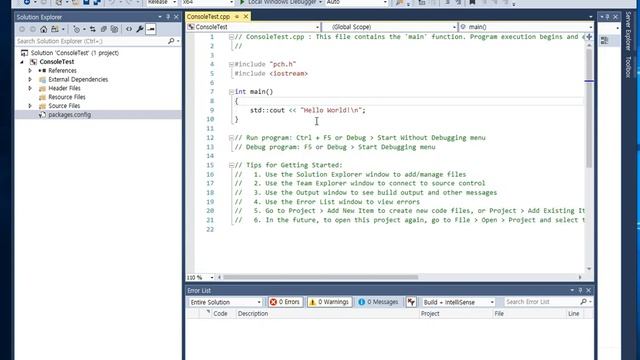Toggle bookmark with the bookmark toolbar icon

click(472, 2)
